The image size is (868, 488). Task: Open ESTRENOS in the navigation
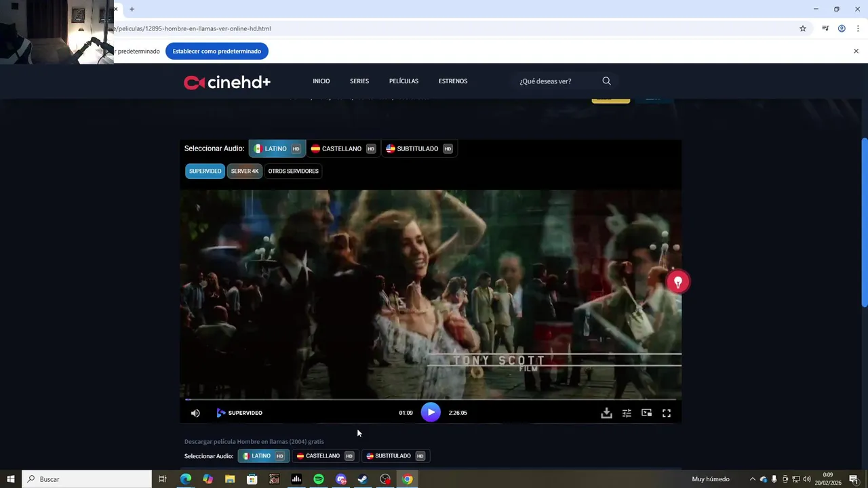(453, 81)
